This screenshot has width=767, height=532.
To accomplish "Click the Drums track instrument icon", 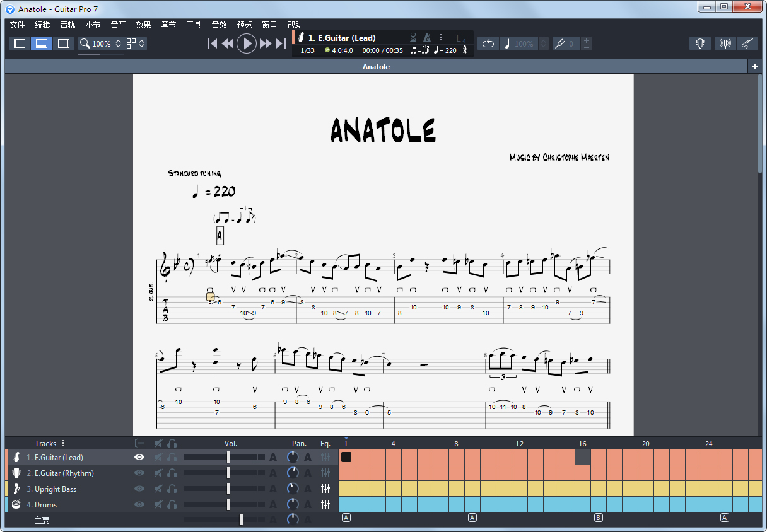I will pos(16,504).
